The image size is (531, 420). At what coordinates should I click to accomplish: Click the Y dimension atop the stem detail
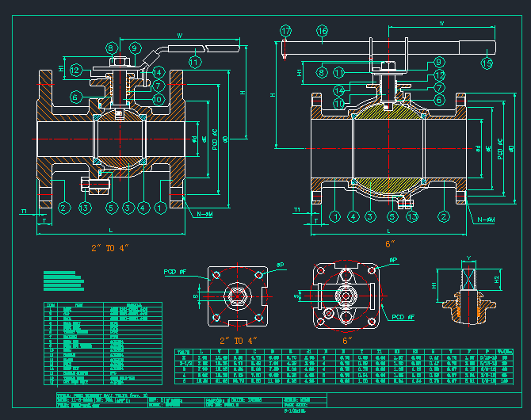tap(468, 258)
